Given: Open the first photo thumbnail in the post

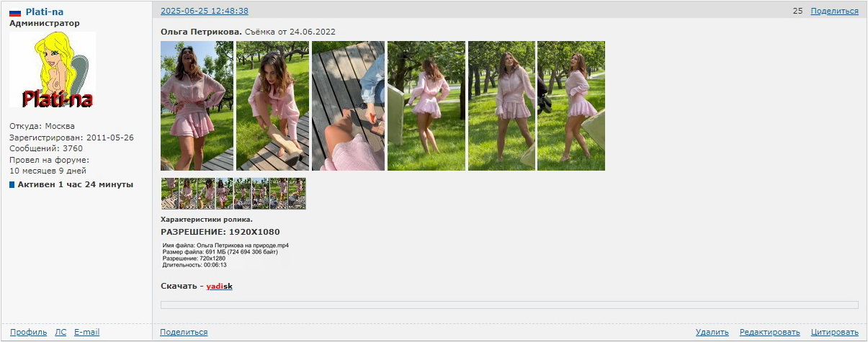Looking at the screenshot, I should 197,106.
